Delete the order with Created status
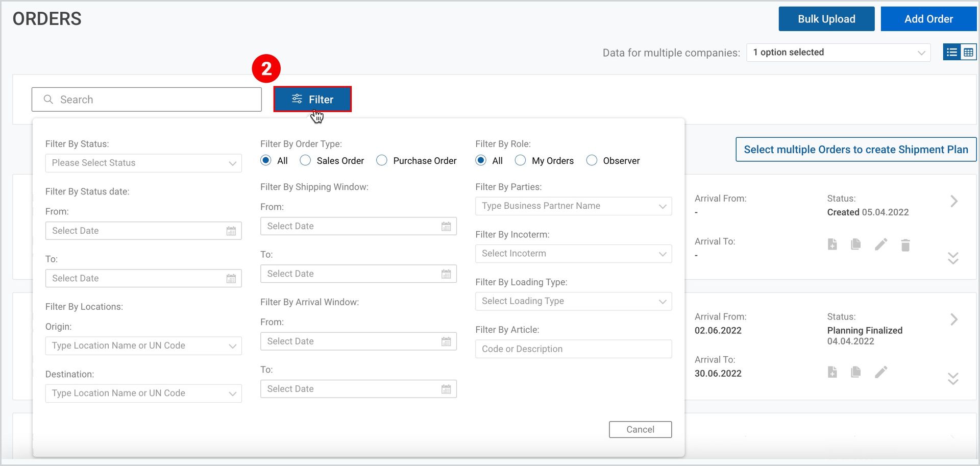Viewport: 980px width, 466px height. [x=905, y=245]
